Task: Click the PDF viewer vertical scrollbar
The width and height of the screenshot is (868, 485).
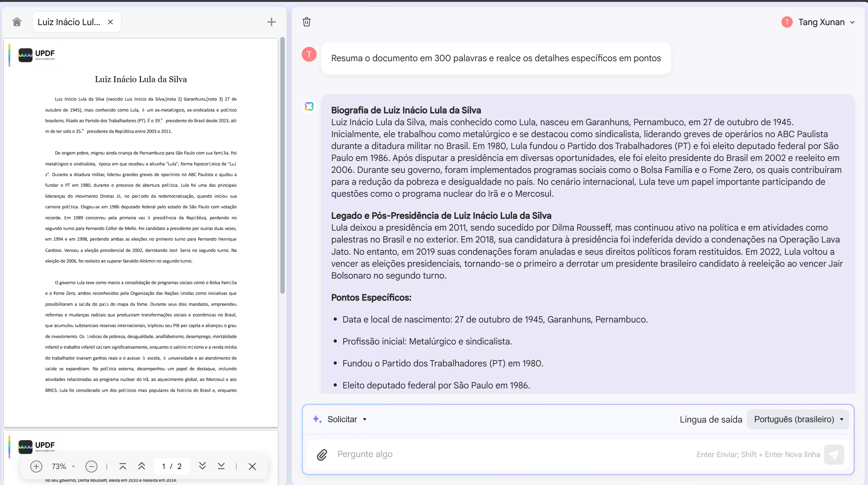Action: click(x=282, y=165)
